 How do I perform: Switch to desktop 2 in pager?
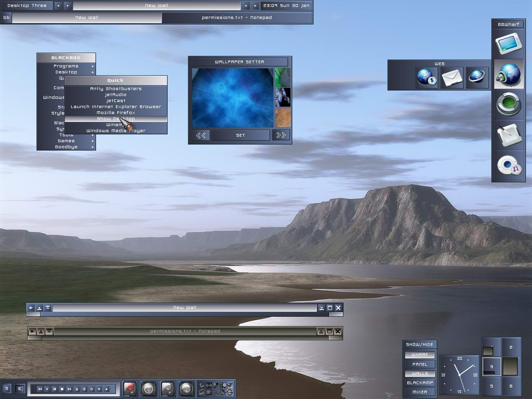tap(511, 347)
